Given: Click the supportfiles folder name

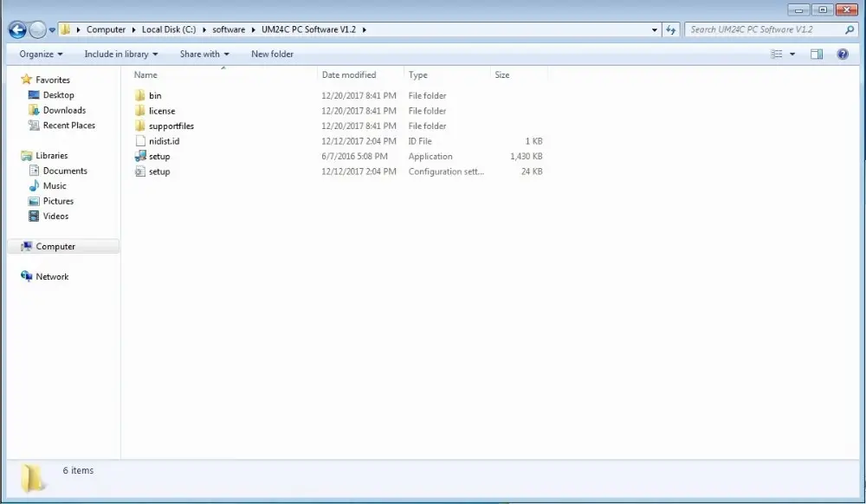Looking at the screenshot, I should (171, 126).
